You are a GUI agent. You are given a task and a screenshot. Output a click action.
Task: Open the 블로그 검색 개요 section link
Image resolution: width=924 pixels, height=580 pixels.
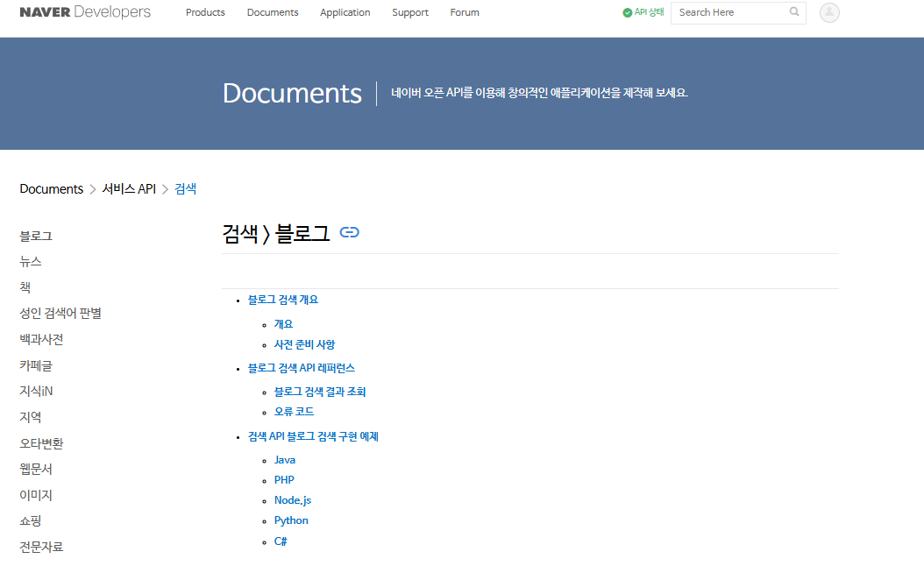tap(283, 300)
